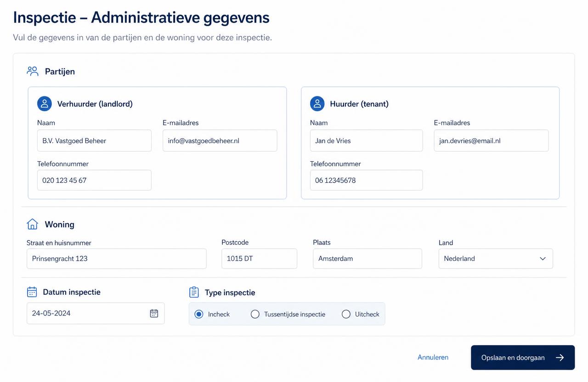Click the Postcode field with 1015 DT
588x382 pixels.
click(x=259, y=258)
